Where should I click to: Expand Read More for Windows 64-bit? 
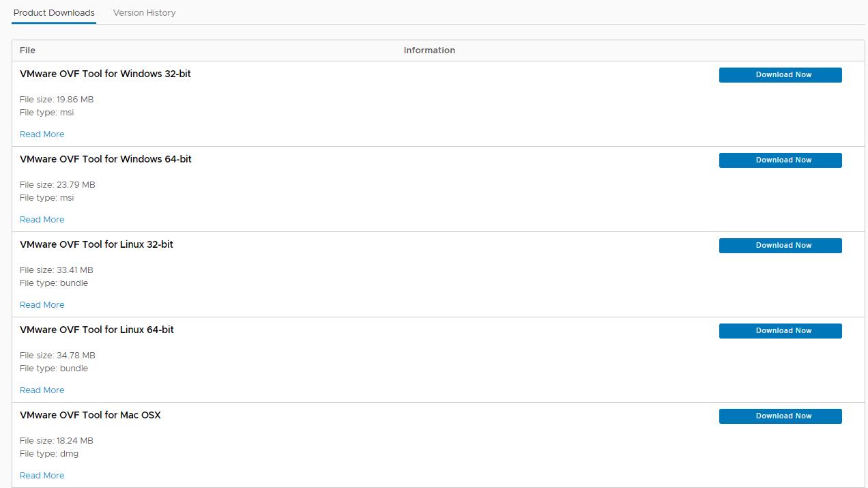click(42, 220)
